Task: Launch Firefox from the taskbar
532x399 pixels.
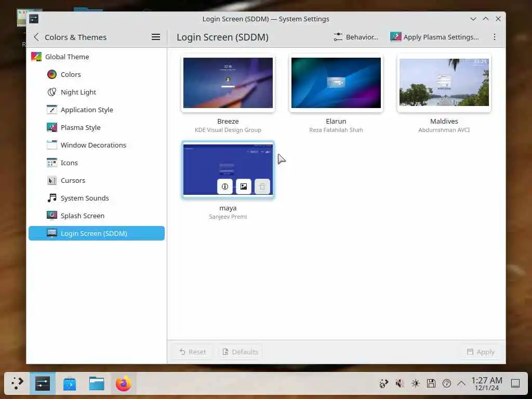Action: pos(124,384)
